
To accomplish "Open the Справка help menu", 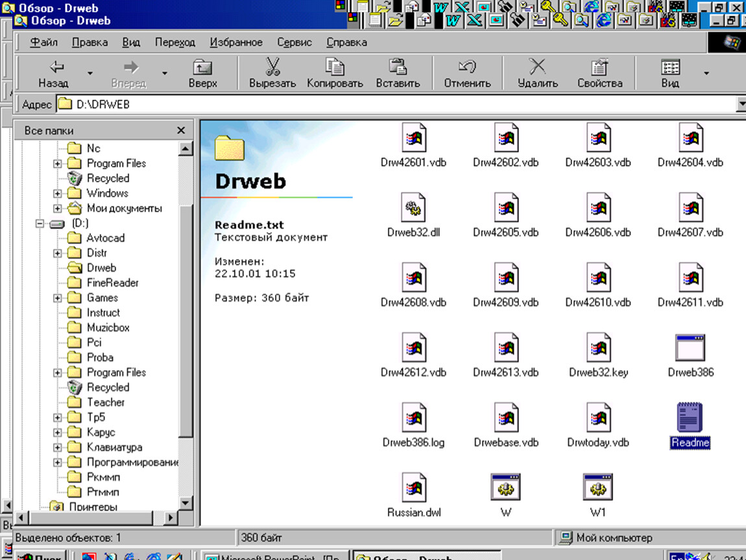I will 346,42.
